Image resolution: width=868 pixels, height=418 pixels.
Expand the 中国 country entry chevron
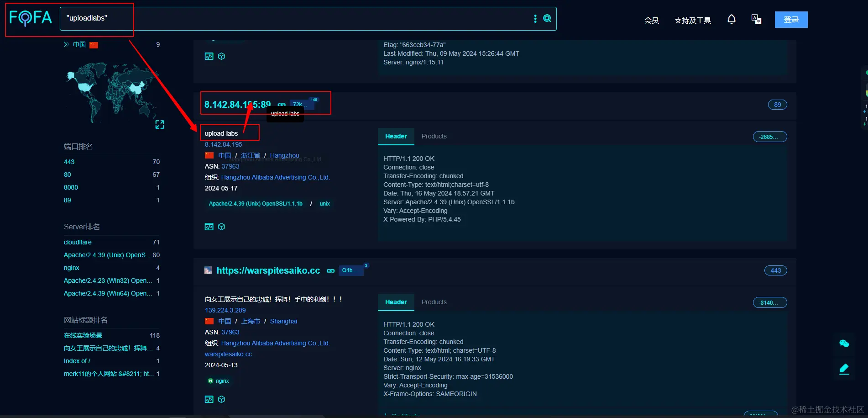click(66, 44)
